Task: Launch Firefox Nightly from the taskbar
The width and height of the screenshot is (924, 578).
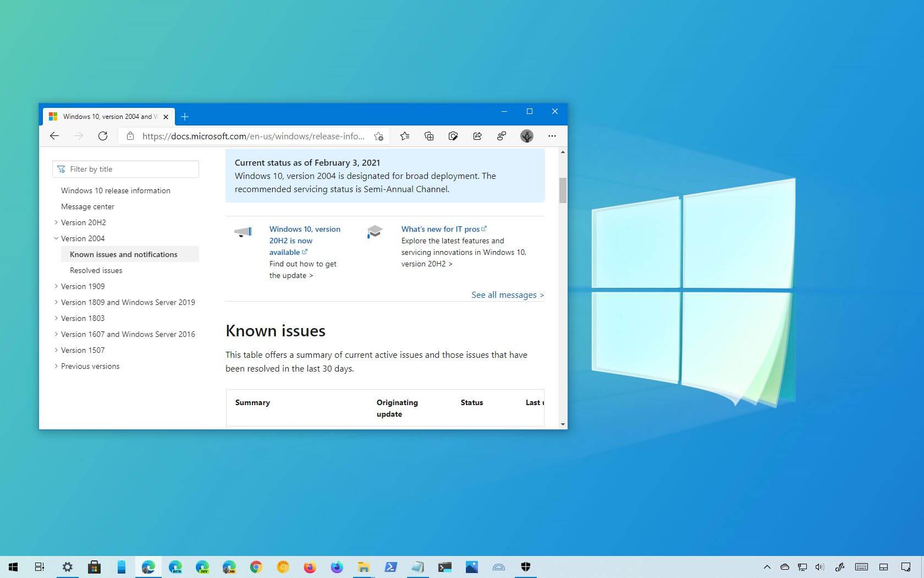Action: tap(337, 567)
